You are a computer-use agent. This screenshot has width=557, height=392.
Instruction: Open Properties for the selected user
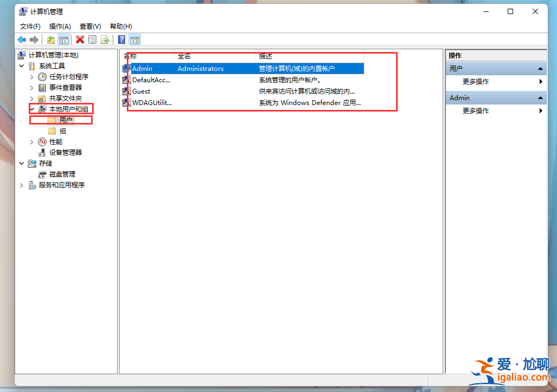pos(92,39)
